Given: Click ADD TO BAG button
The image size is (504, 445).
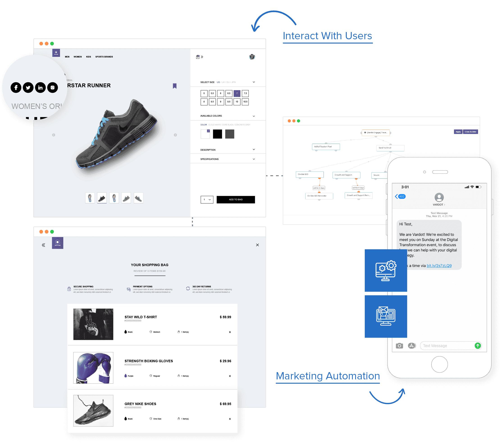Looking at the screenshot, I should [x=236, y=200].
